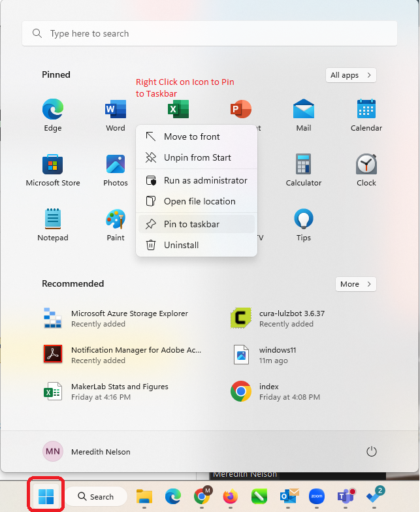Expand More recommended items
The width and height of the screenshot is (420, 512).
(x=355, y=284)
